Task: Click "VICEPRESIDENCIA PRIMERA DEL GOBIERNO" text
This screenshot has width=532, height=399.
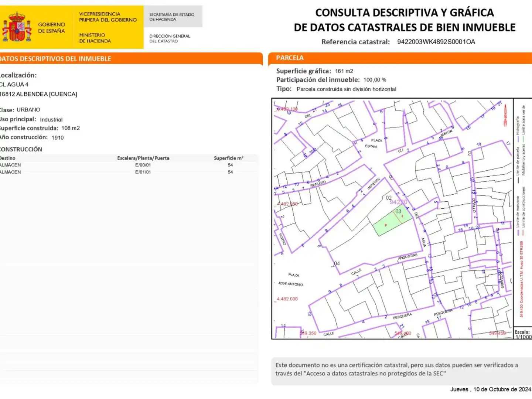Action: click(x=108, y=17)
